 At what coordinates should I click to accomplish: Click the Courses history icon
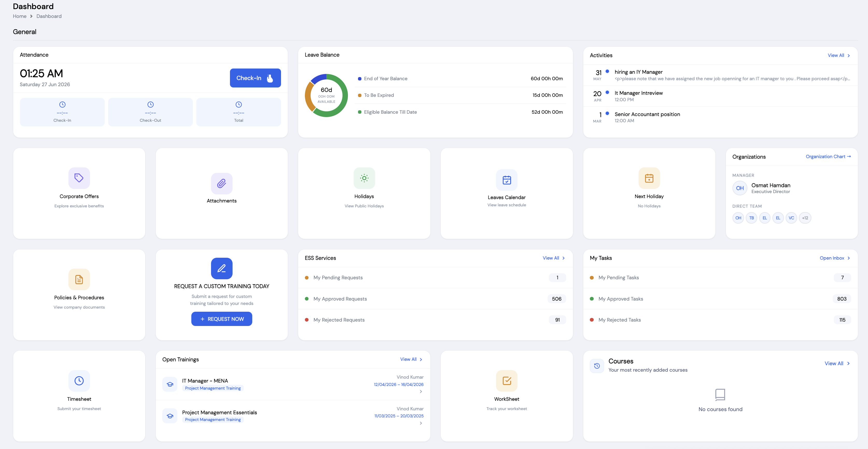[597, 366]
